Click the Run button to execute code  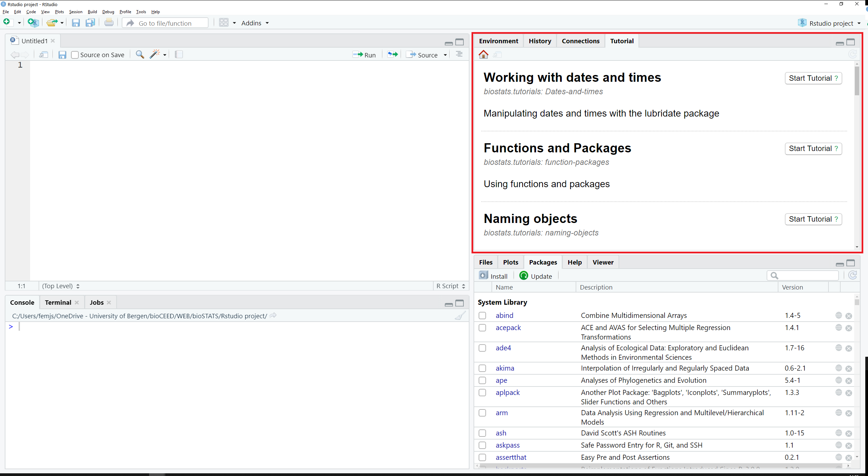[365, 54]
